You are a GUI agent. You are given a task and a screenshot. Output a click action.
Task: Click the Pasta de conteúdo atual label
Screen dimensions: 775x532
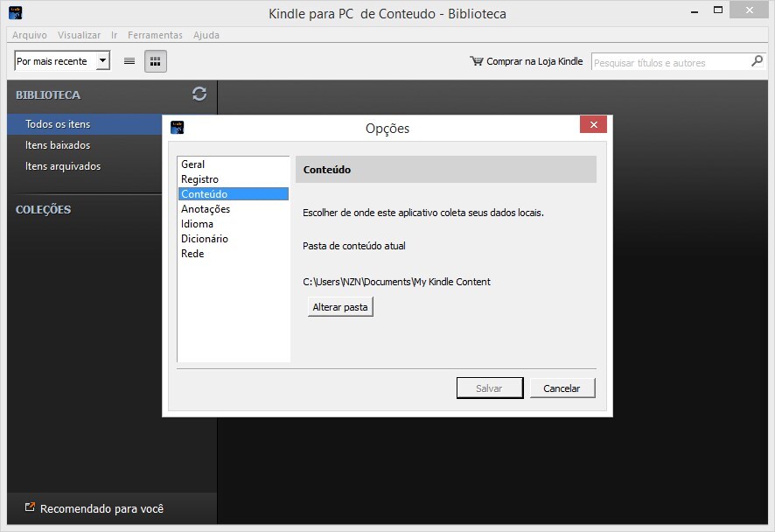[x=354, y=246]
